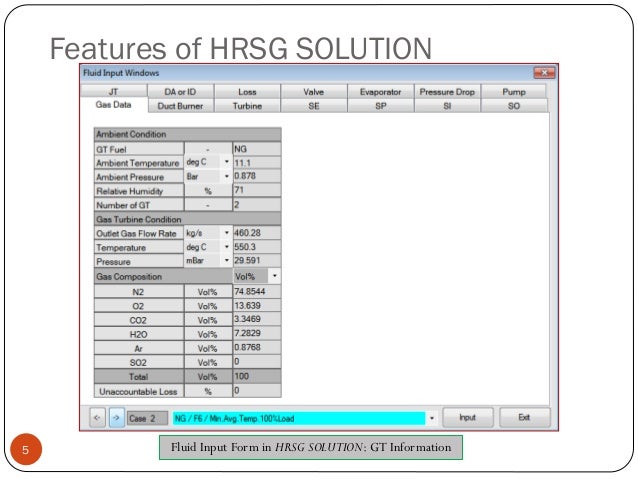Click the Input button

click(468, 418)
